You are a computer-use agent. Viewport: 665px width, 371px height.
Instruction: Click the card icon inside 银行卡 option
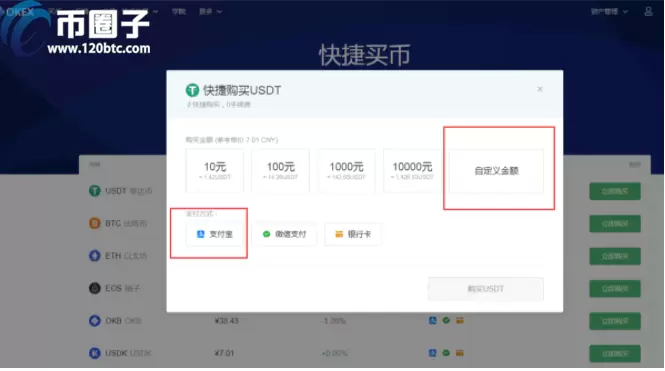pos(339,234)
